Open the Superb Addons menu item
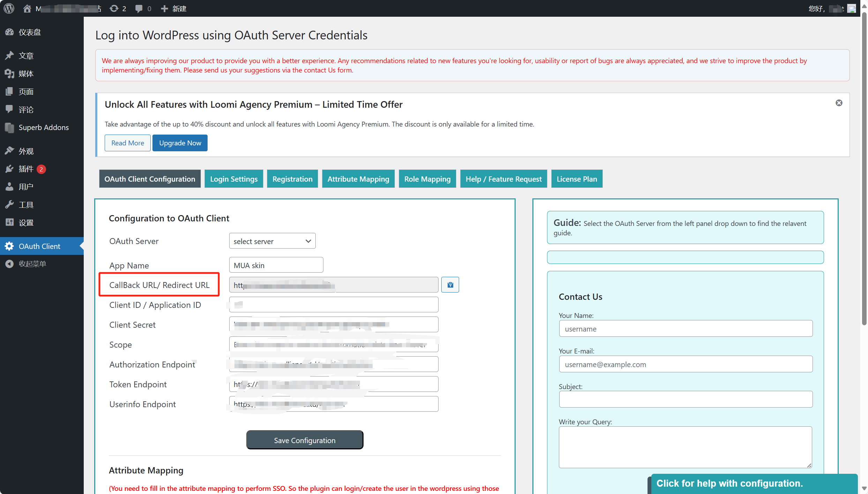The width and height of the screenshot is (868, 494). click(42, 128)
